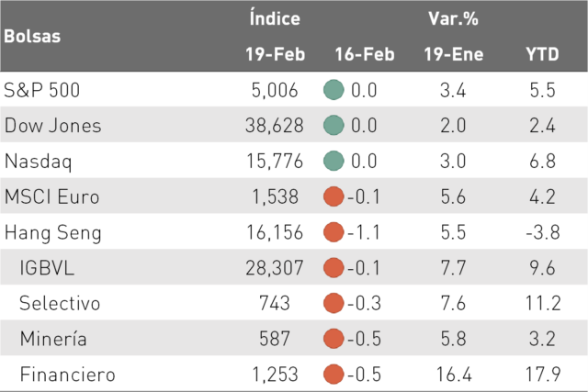This screenshot has width=588, height=392.
Task: Click the red indicator dot for MSCI Euro
Action: (x=334, y=196)
